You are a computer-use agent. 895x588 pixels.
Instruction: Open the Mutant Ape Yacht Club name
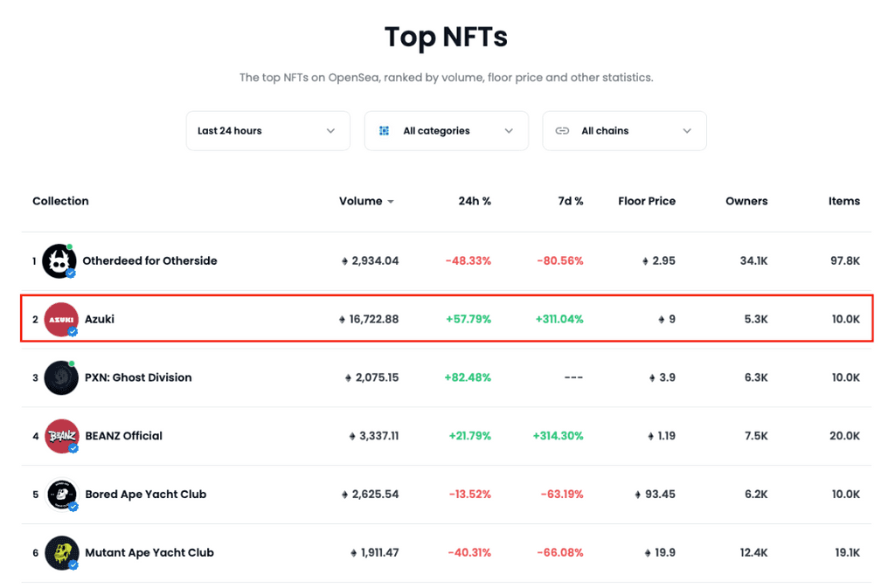tap(149, 553)
